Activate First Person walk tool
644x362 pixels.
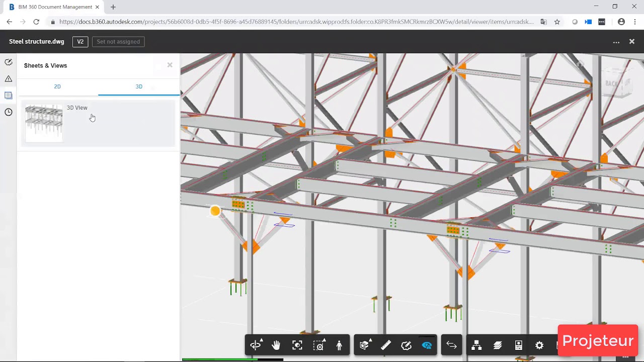(x=339, y=345)
